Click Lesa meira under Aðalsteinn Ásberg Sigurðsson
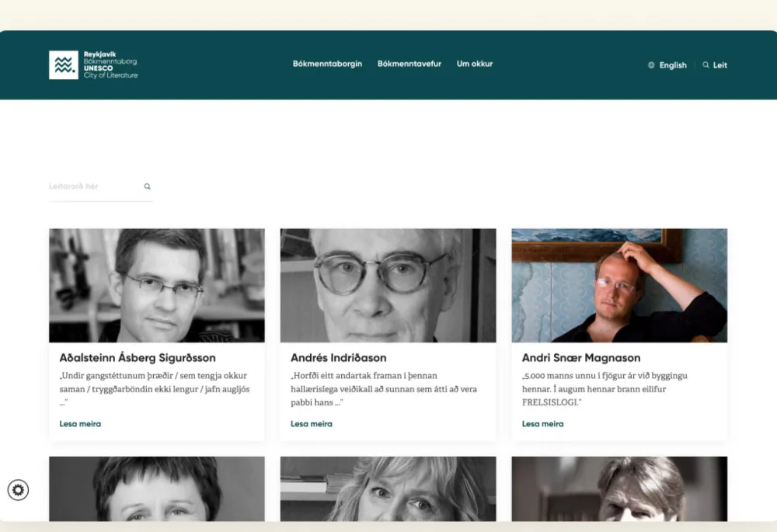Viewport: 777px width, 532px height. tap(80, 424)
